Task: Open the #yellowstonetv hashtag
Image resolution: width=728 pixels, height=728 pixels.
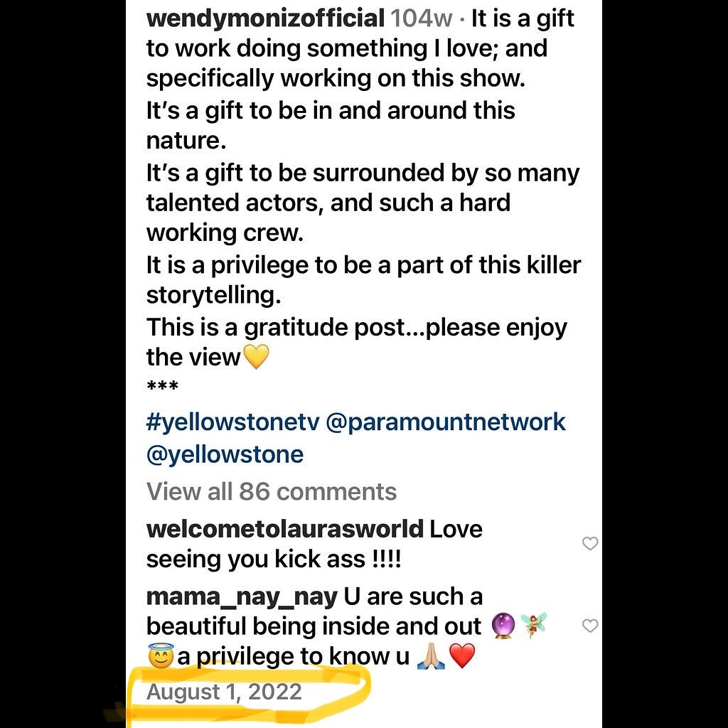Action: coord(232,422)
